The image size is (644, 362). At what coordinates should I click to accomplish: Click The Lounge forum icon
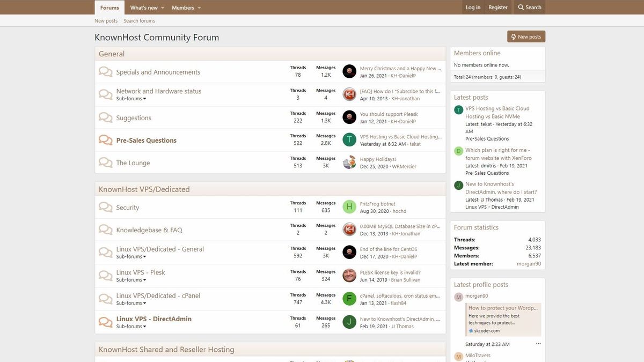click(105, 162)
